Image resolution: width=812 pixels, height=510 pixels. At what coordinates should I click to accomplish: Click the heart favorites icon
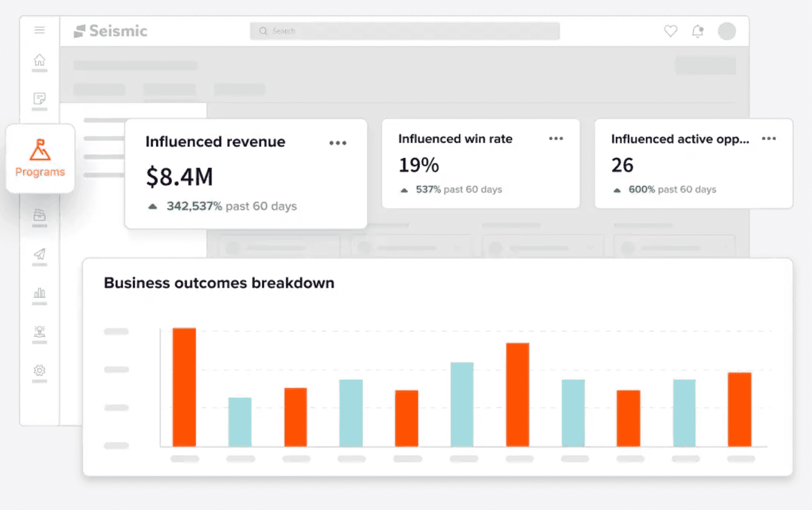coord(670,31)
